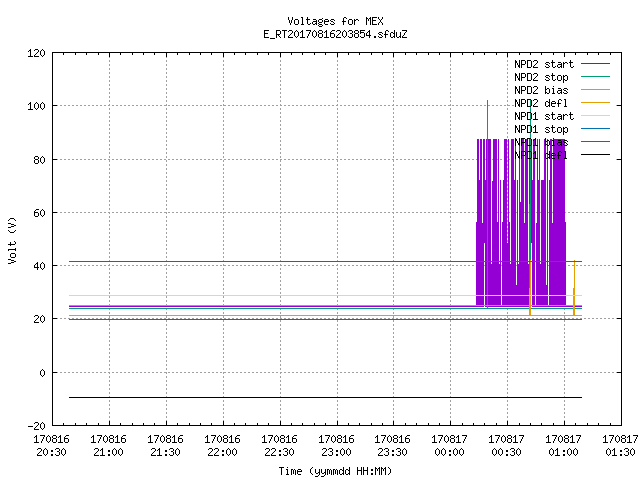Click the red NPD1 bias legend line
640x480 pixels.
tap(595, 142)
